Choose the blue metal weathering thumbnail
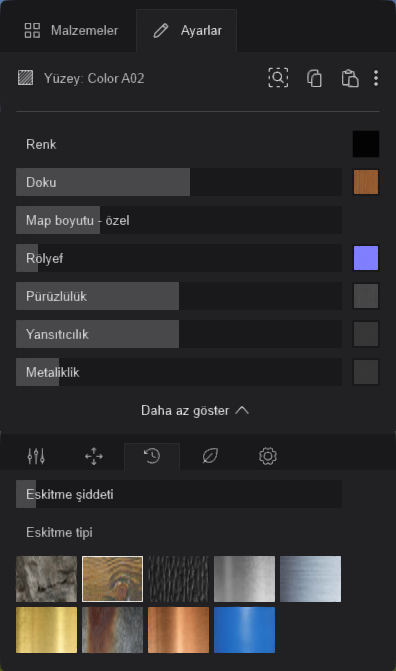 click(x=244, y=630)
